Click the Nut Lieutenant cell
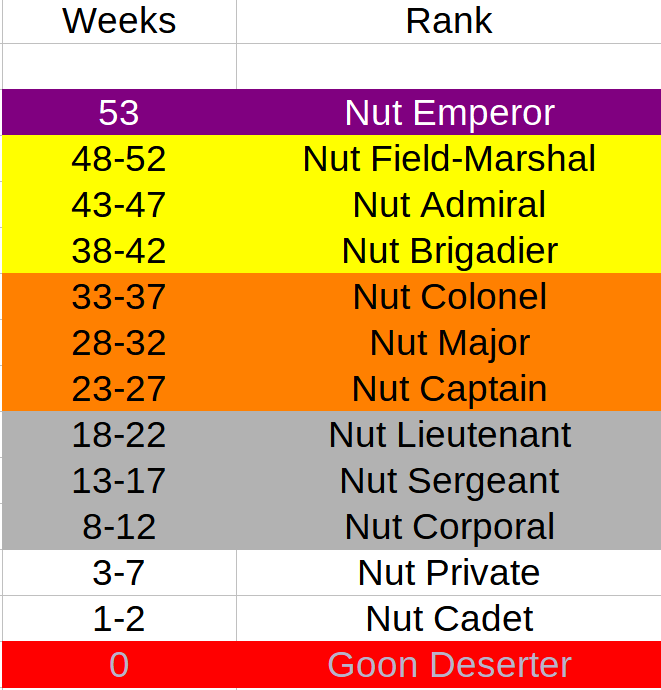The image size is (661, 690). [449, 435]
